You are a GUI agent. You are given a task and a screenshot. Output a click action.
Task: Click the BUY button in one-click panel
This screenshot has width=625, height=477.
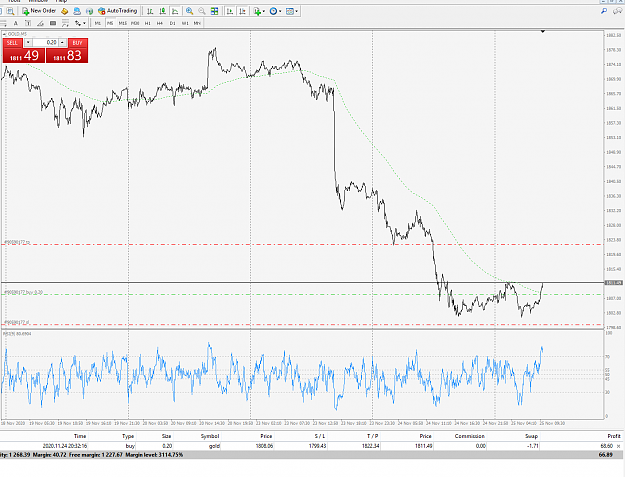point(78,43)
